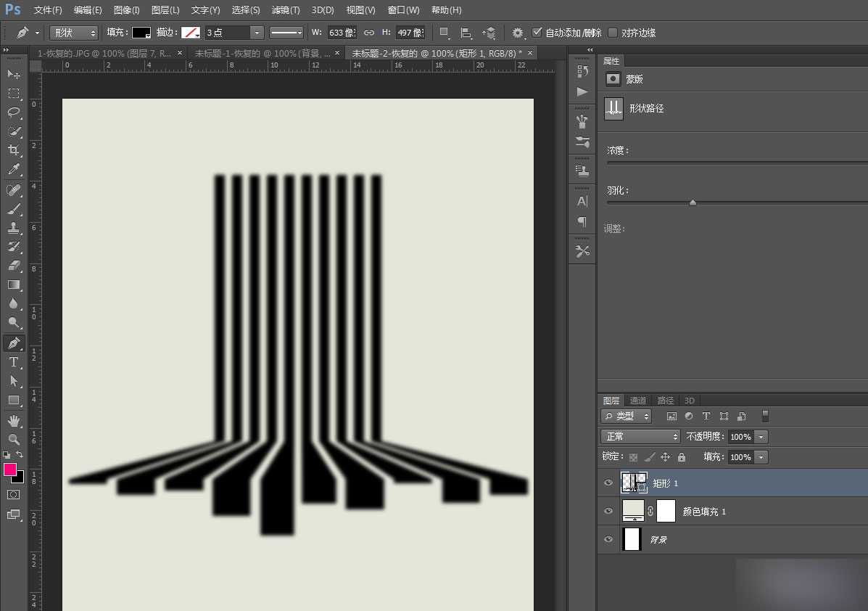The image size is (868, 611).
Task: Toggle the 自动添加/删除 checkbox
Action: tap(537, 33)
